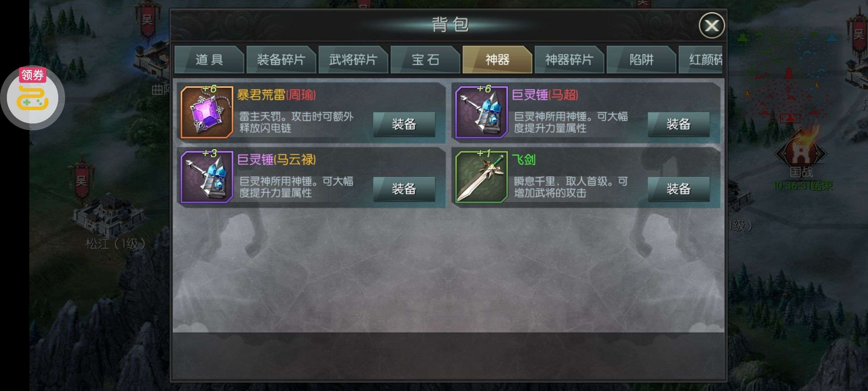868x391 pixels.
Task: Tap the 巨灵锤(马超) hammer icon
Action: point(482,112)
